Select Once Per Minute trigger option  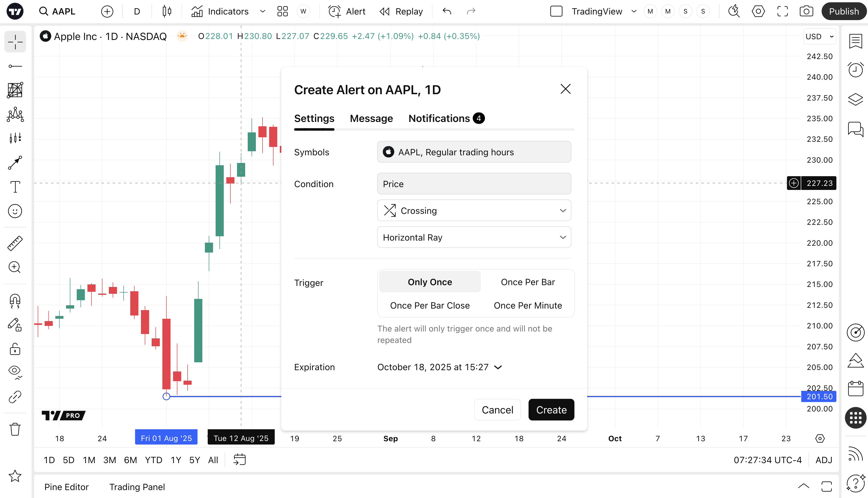[528, 306]
